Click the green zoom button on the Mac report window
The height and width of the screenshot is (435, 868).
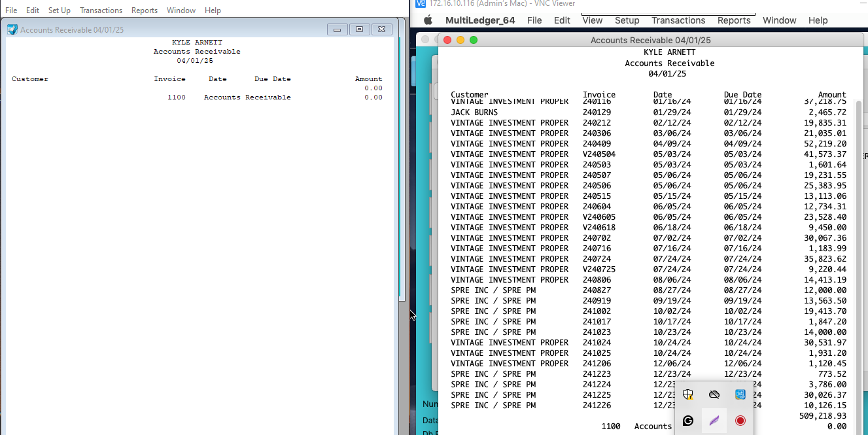[x=474, y=40]
